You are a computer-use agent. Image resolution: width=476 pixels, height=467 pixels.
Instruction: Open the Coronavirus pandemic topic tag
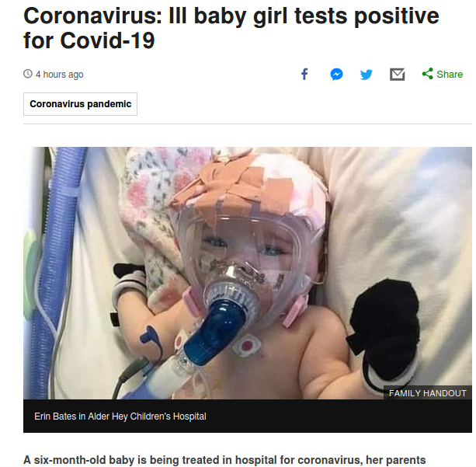(x=80, y=104)
